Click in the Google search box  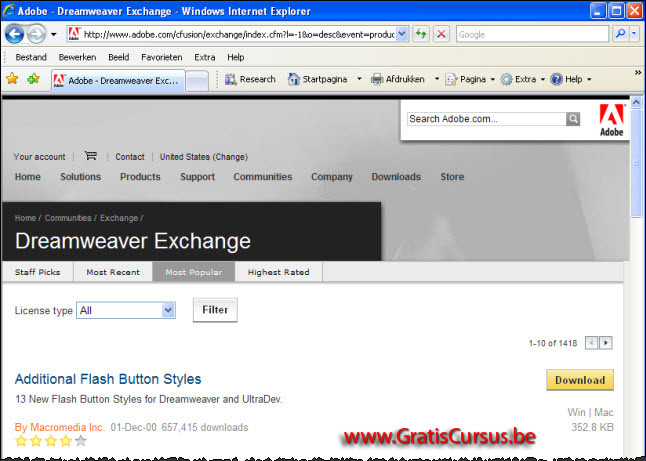(x=532, y=34)
